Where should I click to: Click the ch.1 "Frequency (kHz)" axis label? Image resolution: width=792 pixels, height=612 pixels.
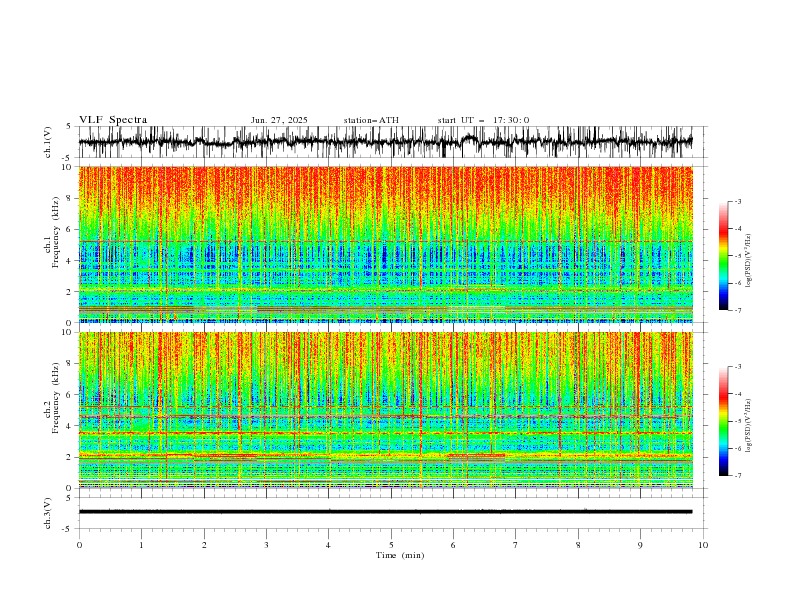[55, 231]
